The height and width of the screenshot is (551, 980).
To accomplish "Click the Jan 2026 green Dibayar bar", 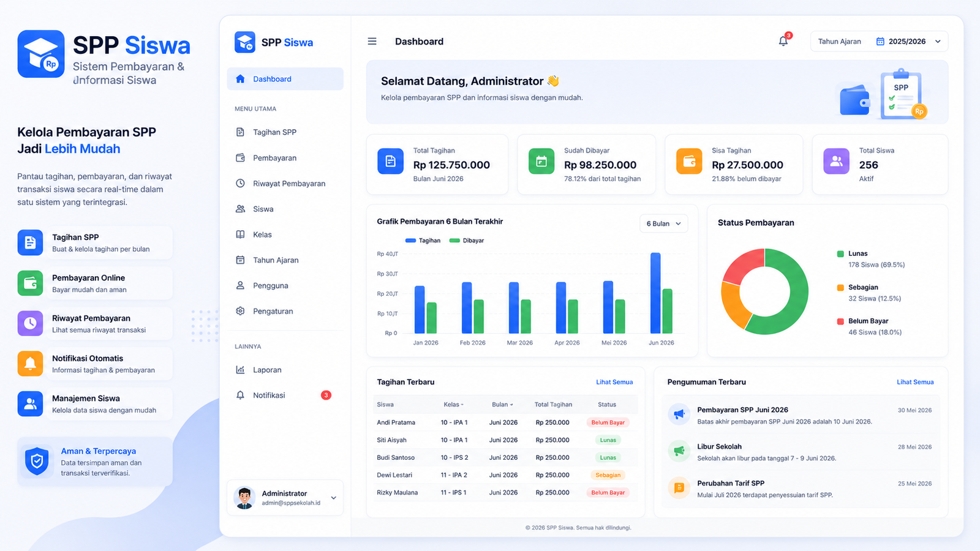I will pyautogui.click(x=432, y=318).
